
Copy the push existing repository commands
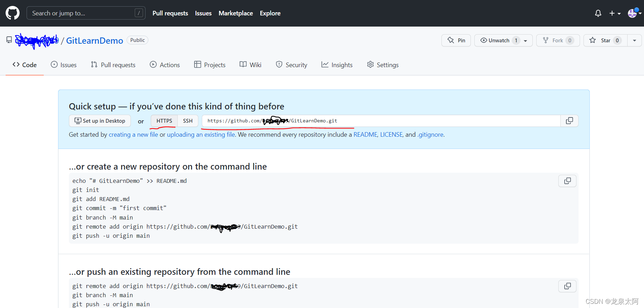tap(567, 286)
